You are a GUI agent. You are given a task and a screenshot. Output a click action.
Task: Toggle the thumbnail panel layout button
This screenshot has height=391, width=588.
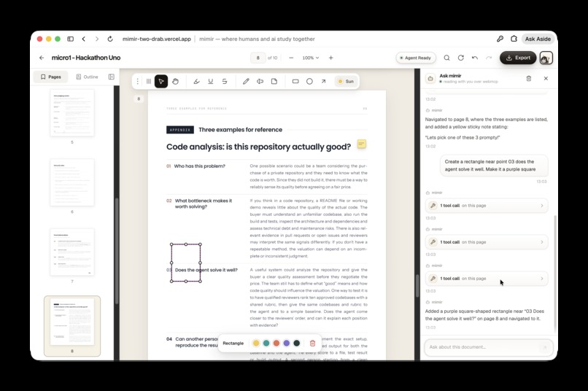pyautogui.click(x=112, y=77)
